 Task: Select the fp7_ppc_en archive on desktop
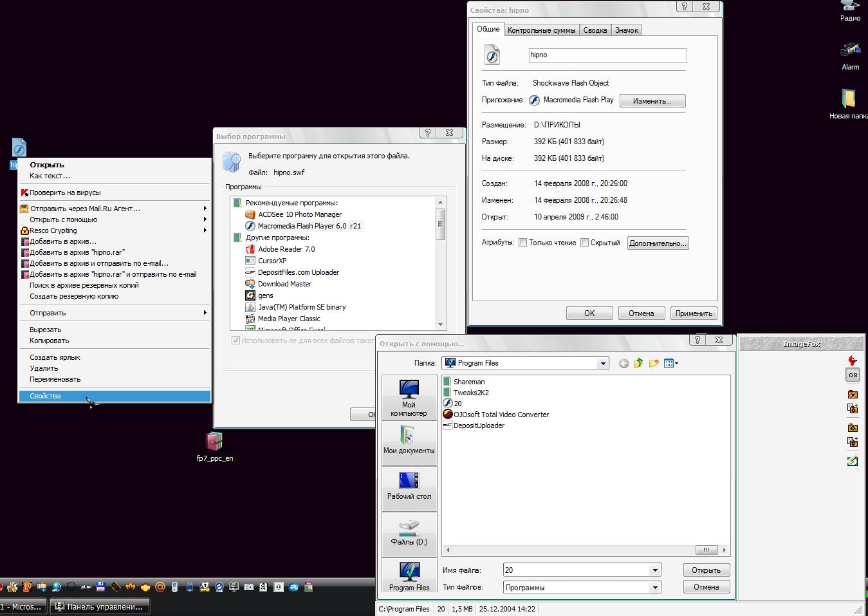coord(214,447)
